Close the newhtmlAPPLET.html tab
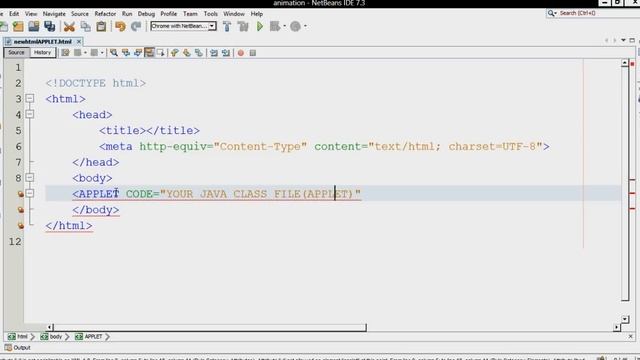 79,42
